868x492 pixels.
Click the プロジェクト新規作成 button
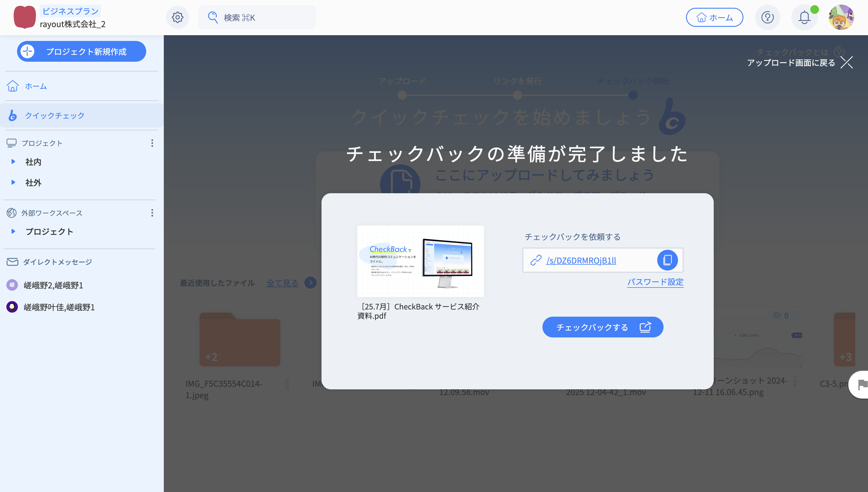click(x=81, y=51)
